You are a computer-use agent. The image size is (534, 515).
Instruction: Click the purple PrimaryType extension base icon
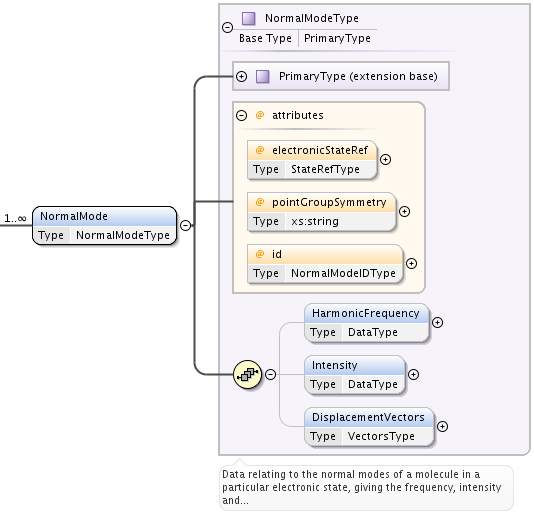(263, 76)
